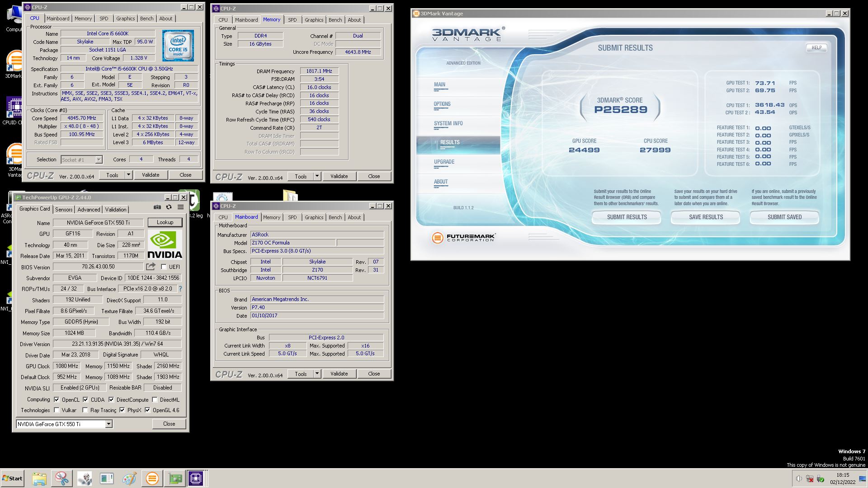The width and height of the screenshot is (868, 488).
Task: Click Core Speed value 4845.70 MHz
Action: 82,118
